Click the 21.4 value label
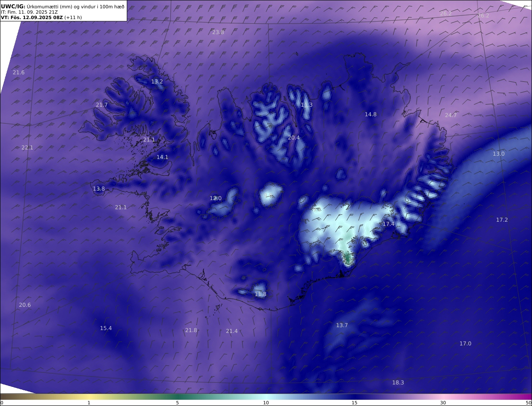The width and height of the screenshot is (532, 406). 232,331
